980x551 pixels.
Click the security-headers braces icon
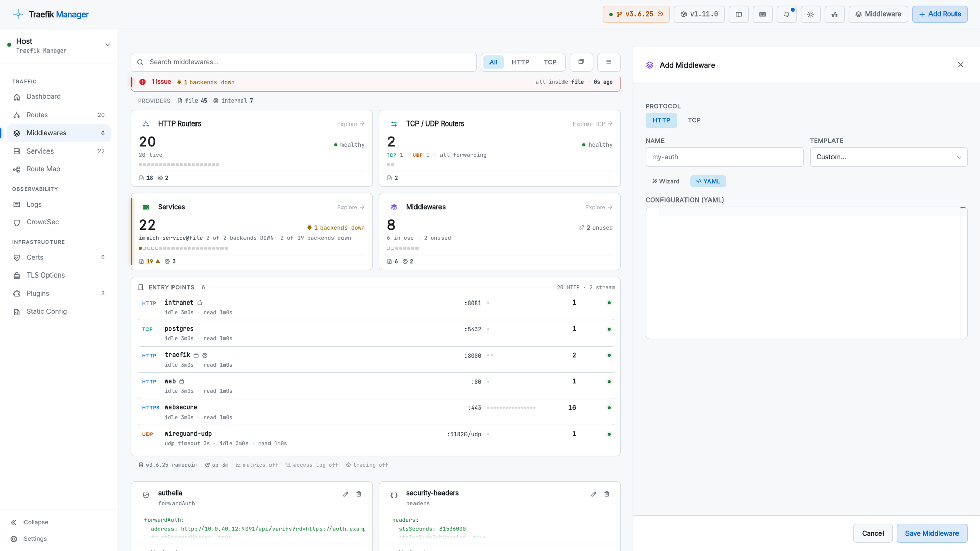coord(394,495)
